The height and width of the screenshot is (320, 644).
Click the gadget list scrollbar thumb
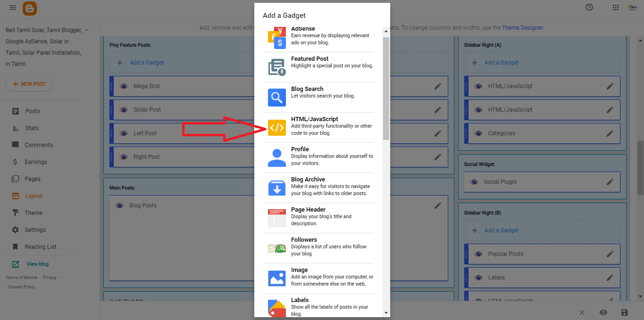pos(386,89)
